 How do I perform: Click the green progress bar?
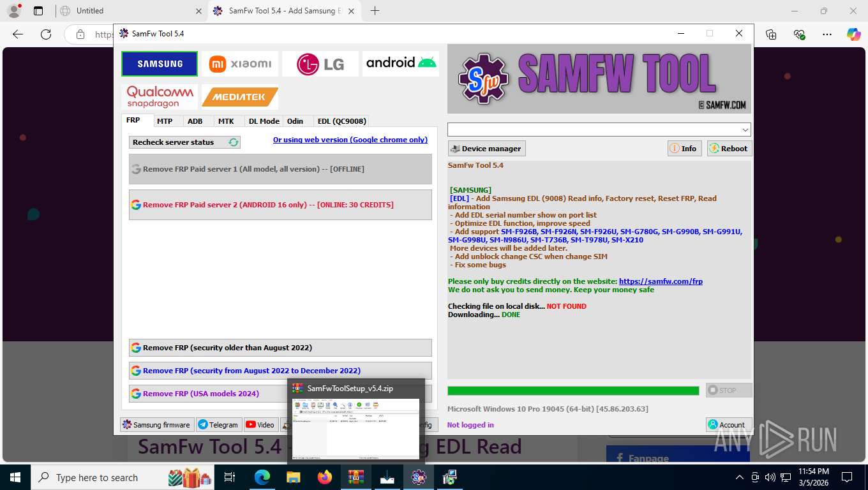pos(573,390)
